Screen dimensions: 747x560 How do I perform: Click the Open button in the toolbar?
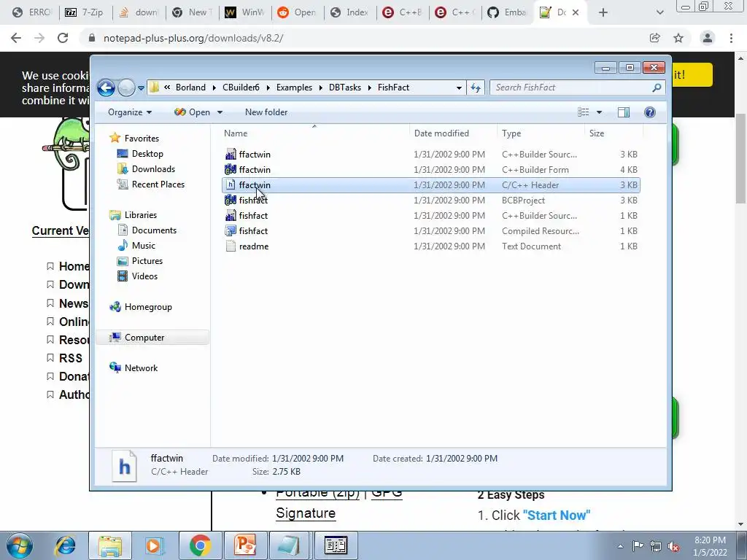tap(193, 112)
